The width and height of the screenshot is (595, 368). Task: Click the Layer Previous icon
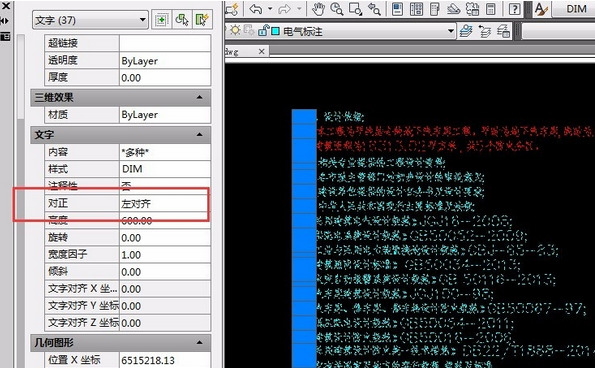(485, 31)
